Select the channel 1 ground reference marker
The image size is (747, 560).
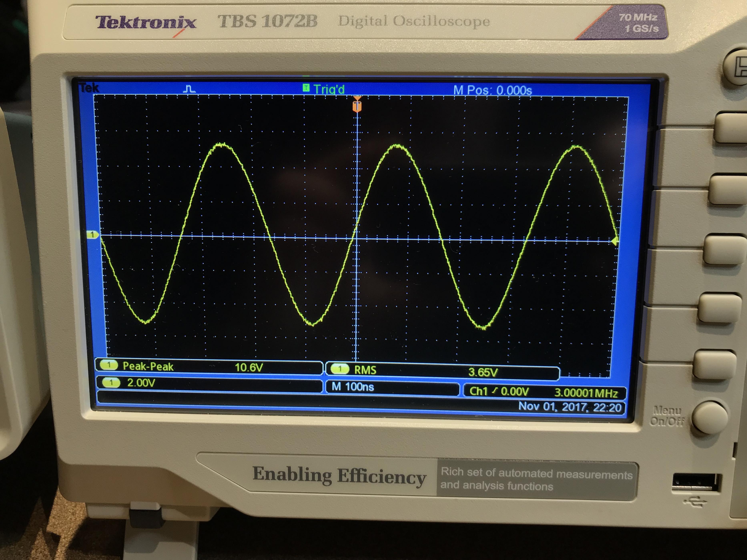[92, 235]
